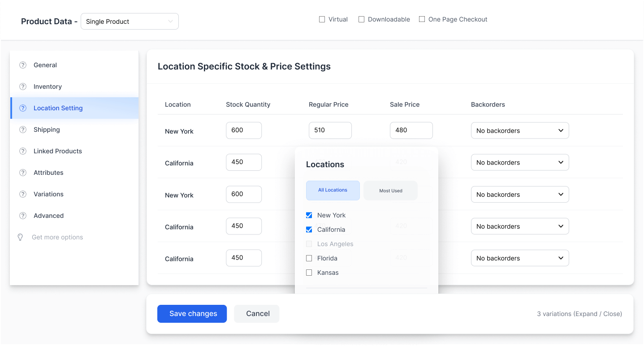The width and height of the screenshot is (644, 351).
Task: Click the help icon beside Location Setting
Action: point(23,108)
